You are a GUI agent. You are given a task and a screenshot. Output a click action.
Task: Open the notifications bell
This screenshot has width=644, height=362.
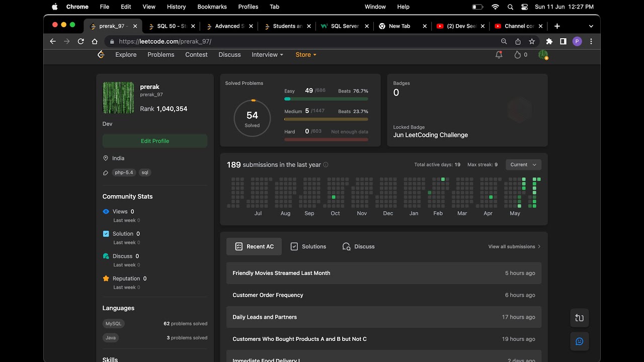(499, 55)
